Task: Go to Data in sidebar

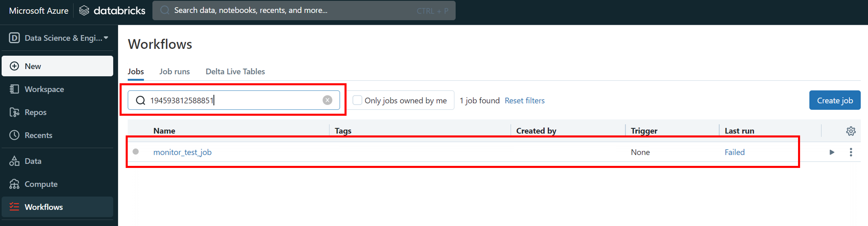Action: (33, 161)
